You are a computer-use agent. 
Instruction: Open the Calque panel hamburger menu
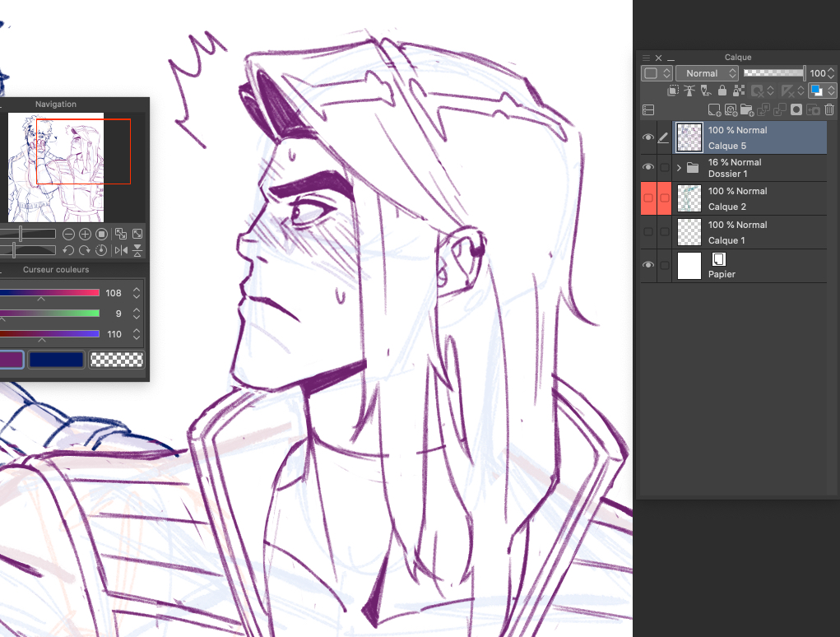(x=646, y=58)
